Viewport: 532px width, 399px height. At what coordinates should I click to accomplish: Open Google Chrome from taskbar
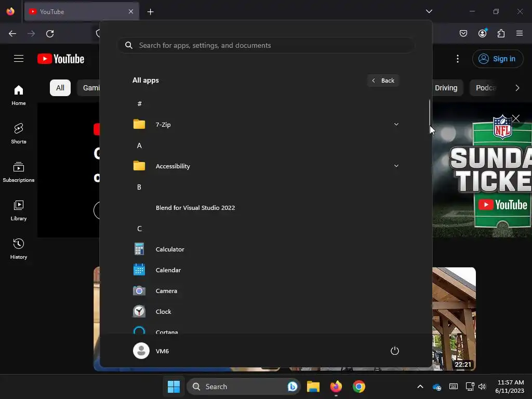(x=359, y=387)
